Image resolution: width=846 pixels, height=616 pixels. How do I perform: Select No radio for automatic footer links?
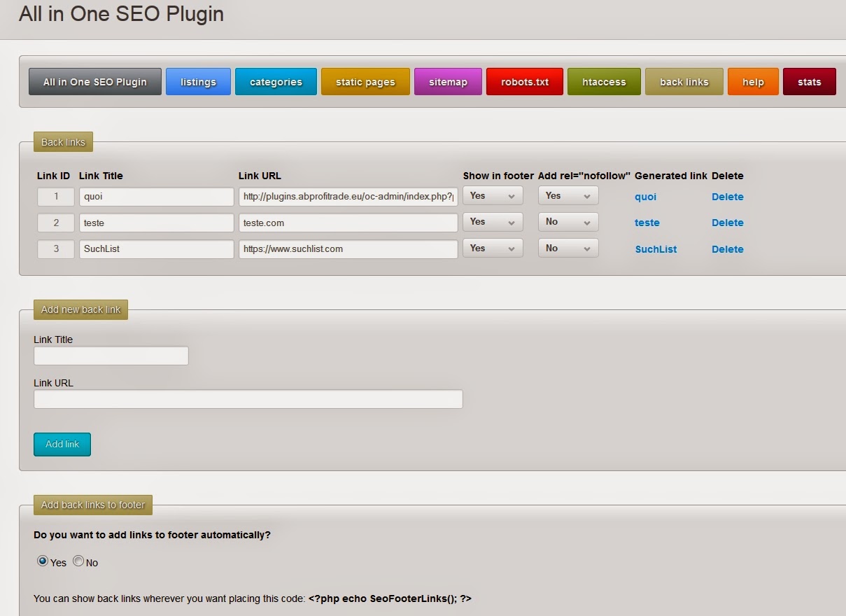pyautogui.click(x=78, y=561)
